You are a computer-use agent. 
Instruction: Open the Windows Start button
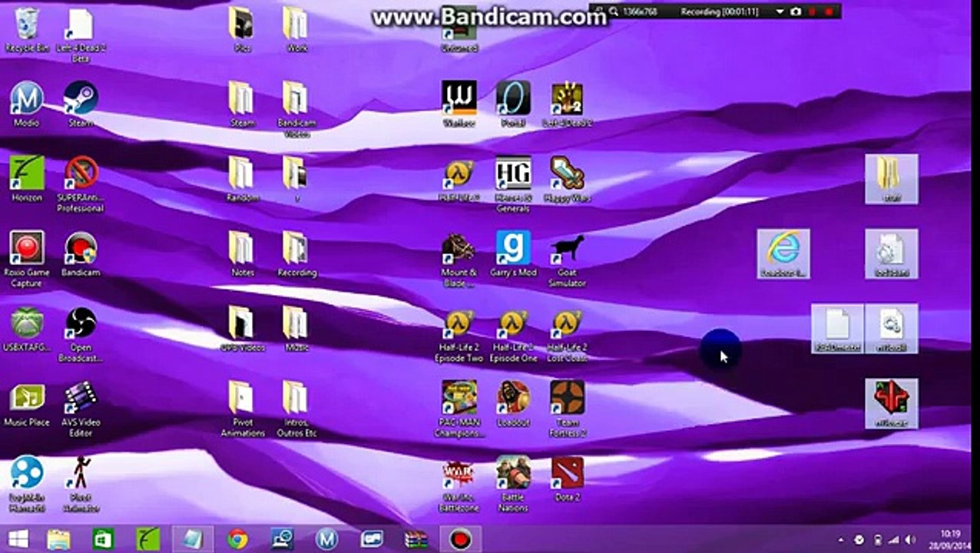(x=18, y=539)
